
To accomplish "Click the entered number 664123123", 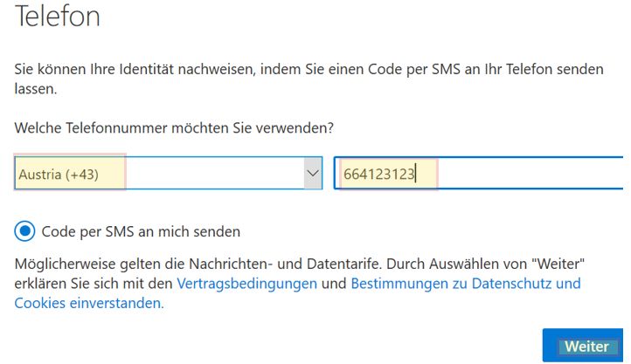I will pos(378,175).
